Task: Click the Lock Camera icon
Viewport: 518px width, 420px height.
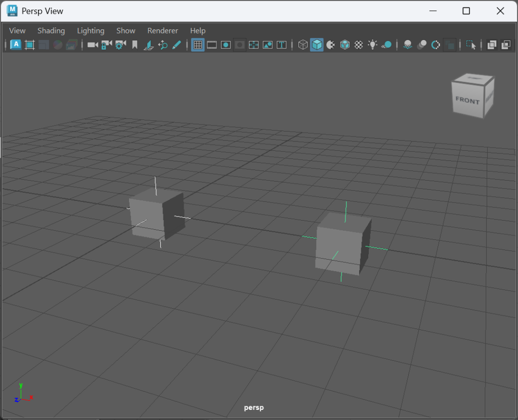Action: tap(106, 45)
